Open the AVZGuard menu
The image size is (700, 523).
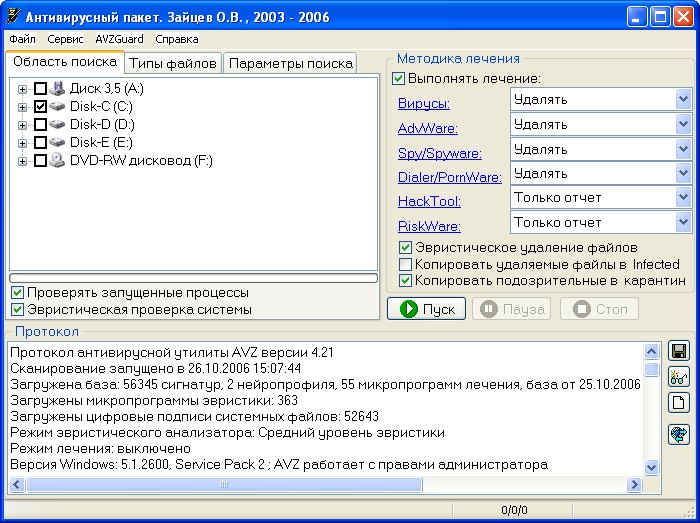(x=119, y=39)
